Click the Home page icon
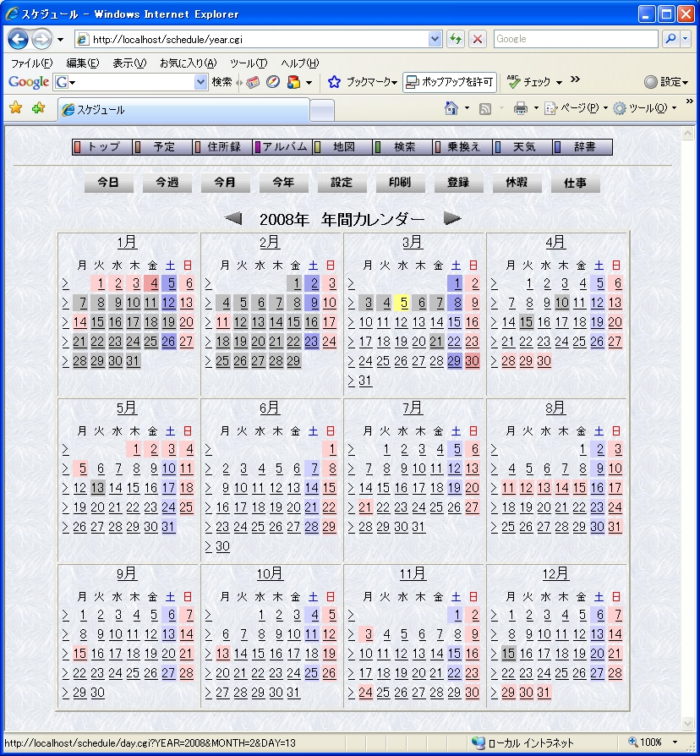The width and height of the screenshot is (700, 756). pyautogui.click(x=451, y=108)
